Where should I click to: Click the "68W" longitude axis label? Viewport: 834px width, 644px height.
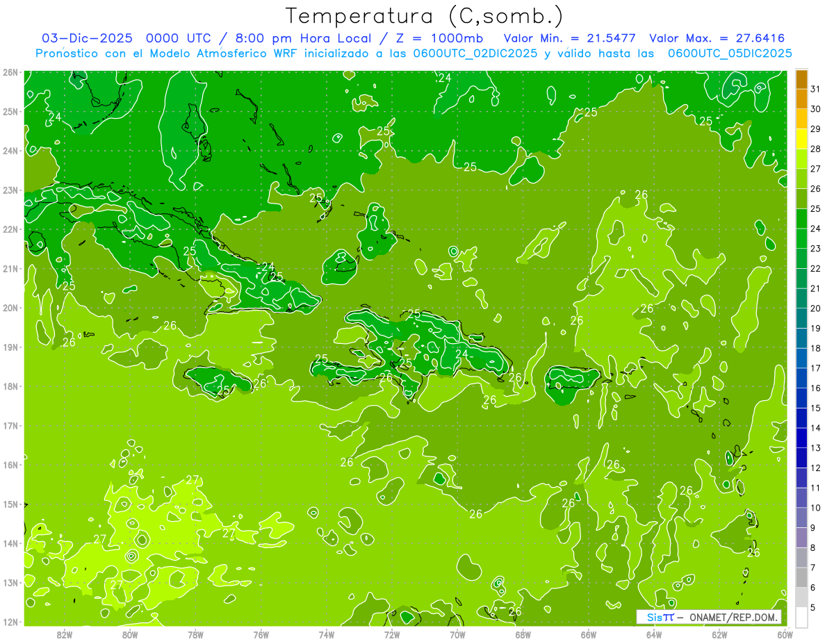523,634
